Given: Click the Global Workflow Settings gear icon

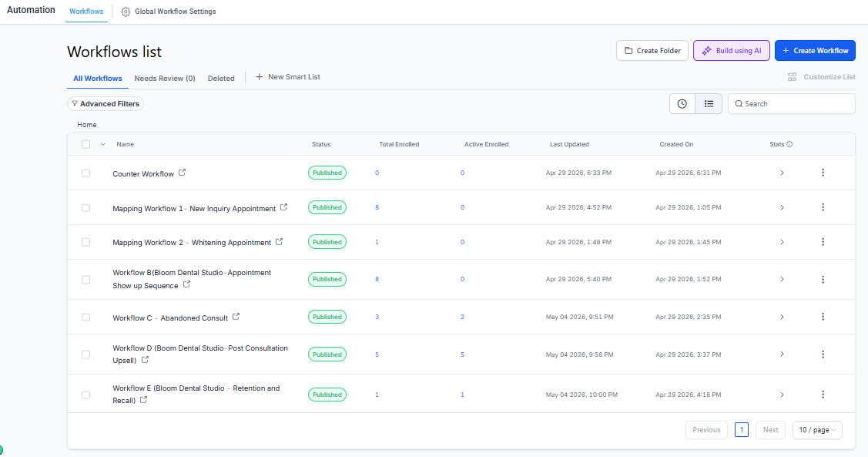Looking at the screenshot, I should tap(126, 12).
